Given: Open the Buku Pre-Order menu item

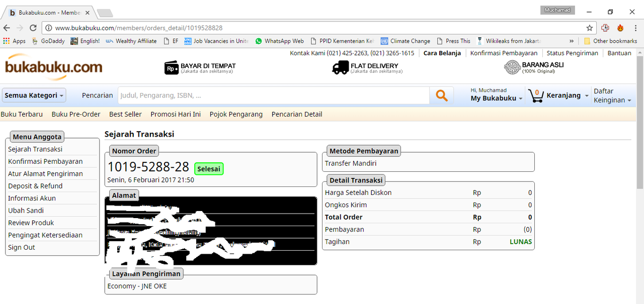Looking at the screenshot, I should point(76,115).
